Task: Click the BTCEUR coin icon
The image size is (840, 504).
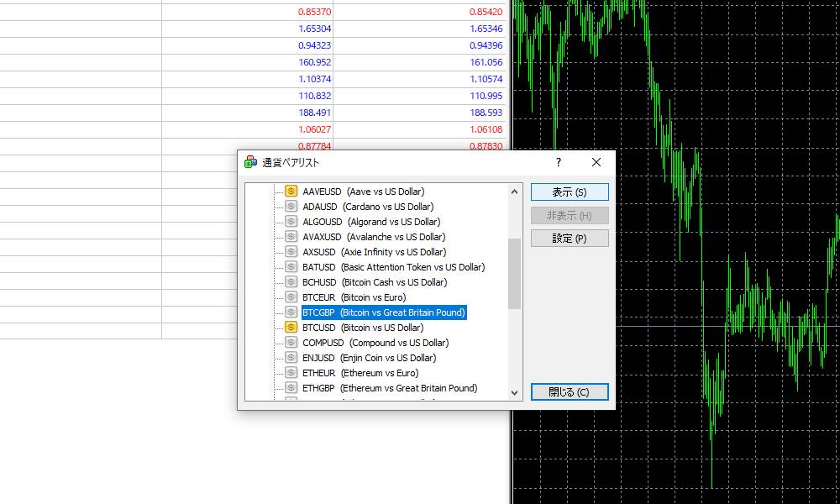Action: (291, 297)
